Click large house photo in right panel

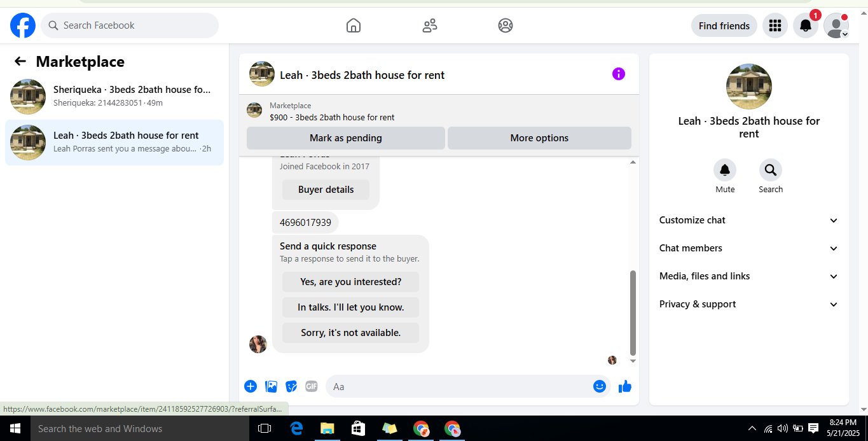click(x=749, y=87)
